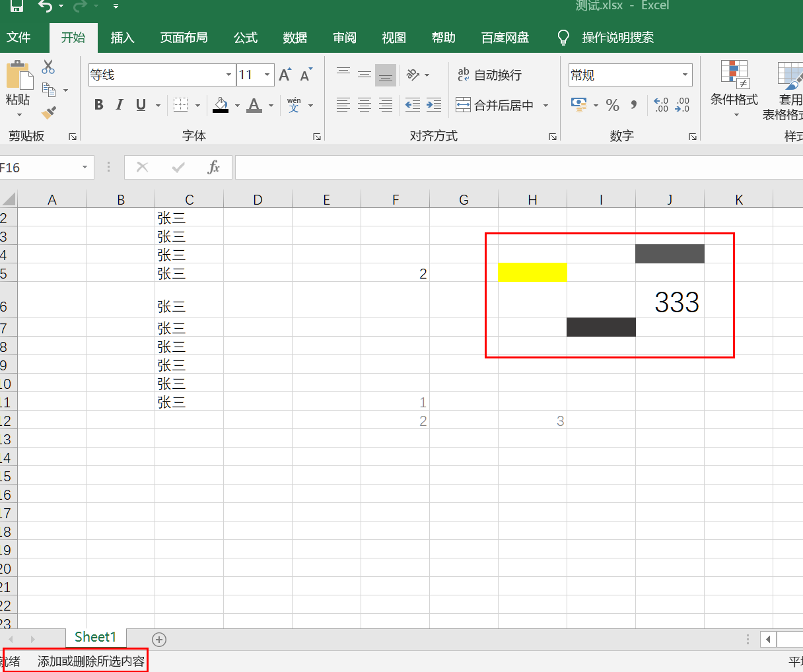Switch to the 页面布局 tab
The height and width of the screenshot is (672, 803).
pos(184,38)
